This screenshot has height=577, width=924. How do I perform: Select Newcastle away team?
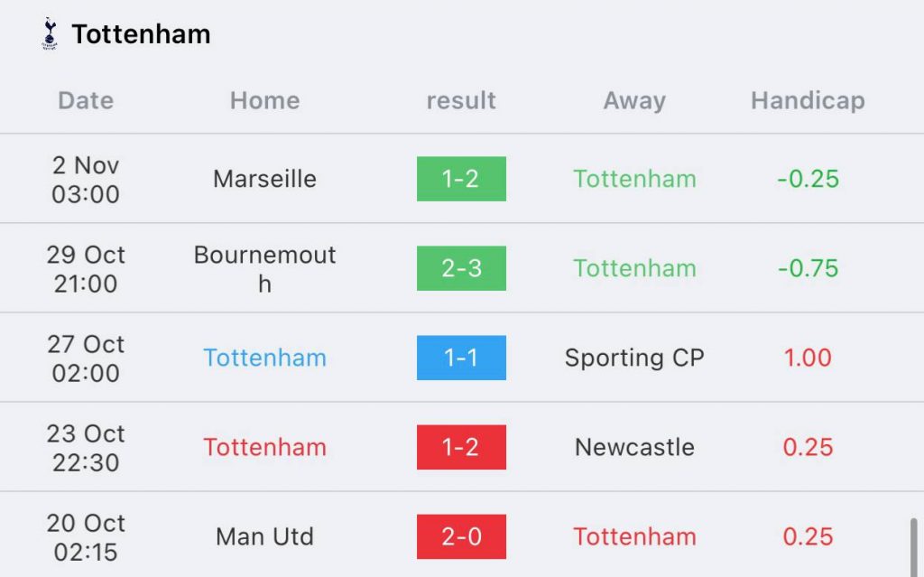tap(634, 447)
